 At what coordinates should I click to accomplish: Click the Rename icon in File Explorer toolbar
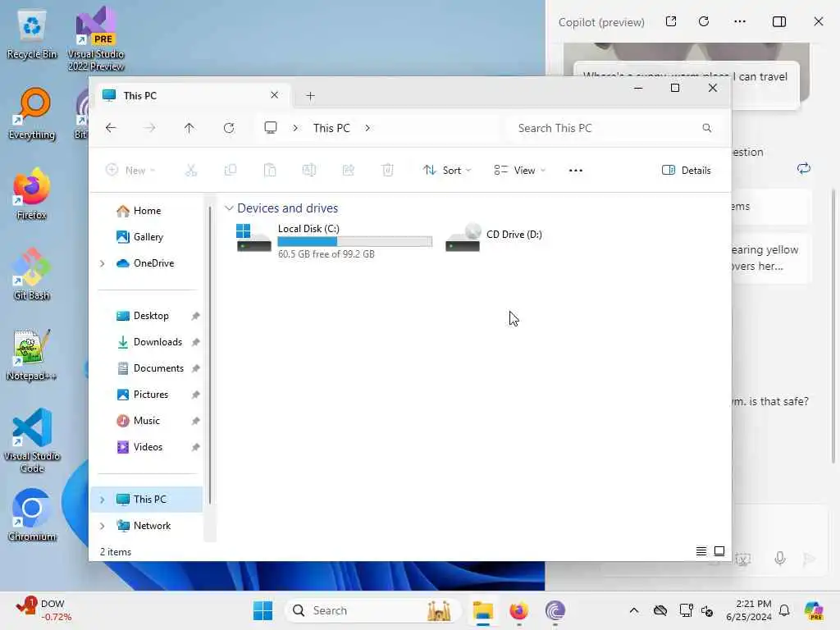click(309, 171)
